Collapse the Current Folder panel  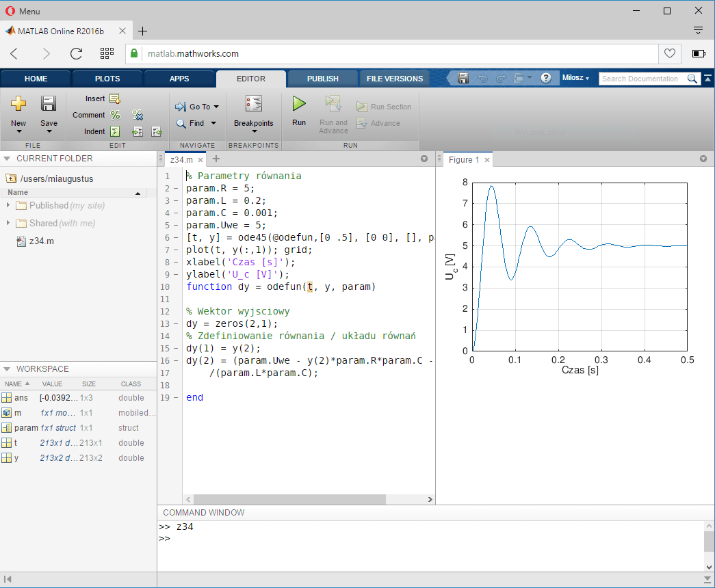[8, 159]
